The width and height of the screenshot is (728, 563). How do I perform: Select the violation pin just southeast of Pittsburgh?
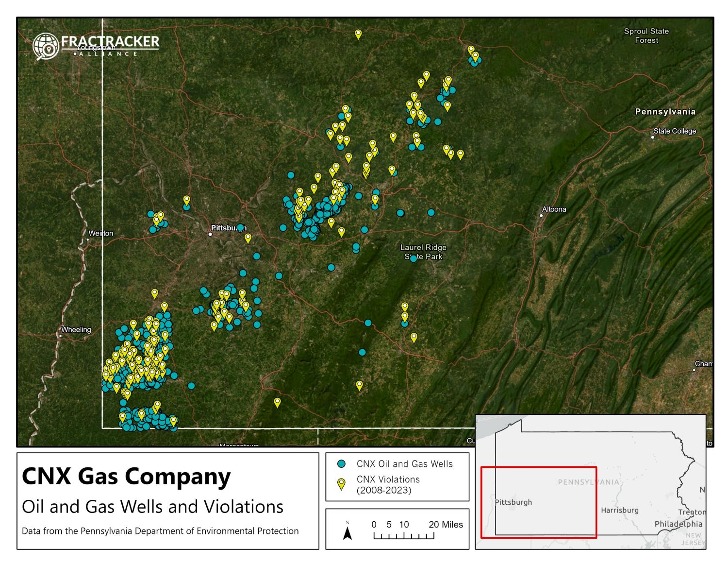248,238
